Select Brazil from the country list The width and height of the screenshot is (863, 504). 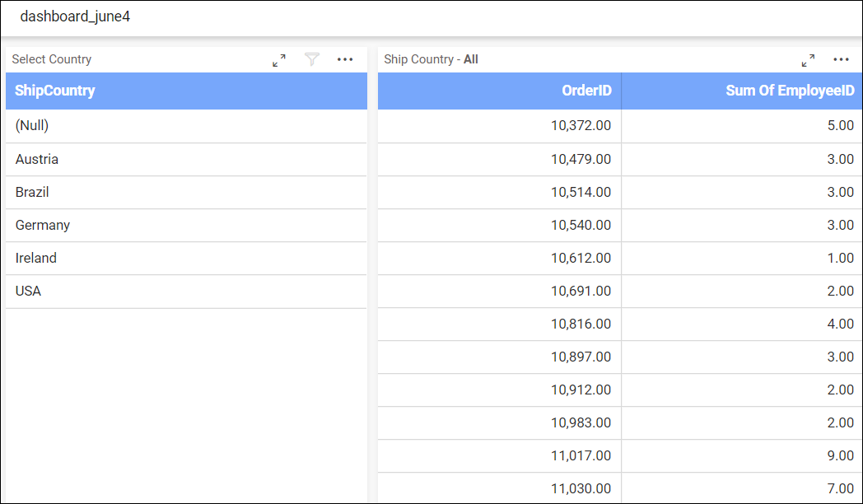pos(32,192)
